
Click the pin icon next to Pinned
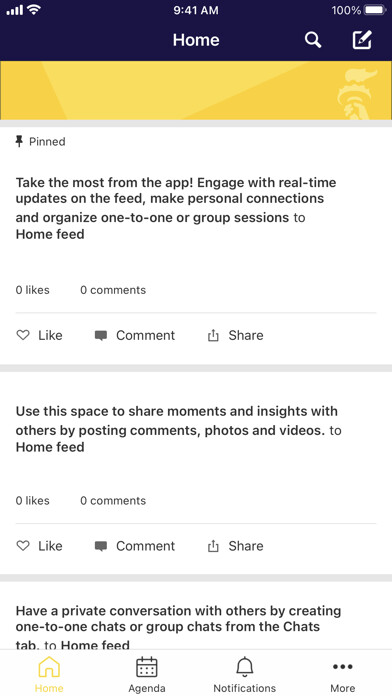[19, 142]
